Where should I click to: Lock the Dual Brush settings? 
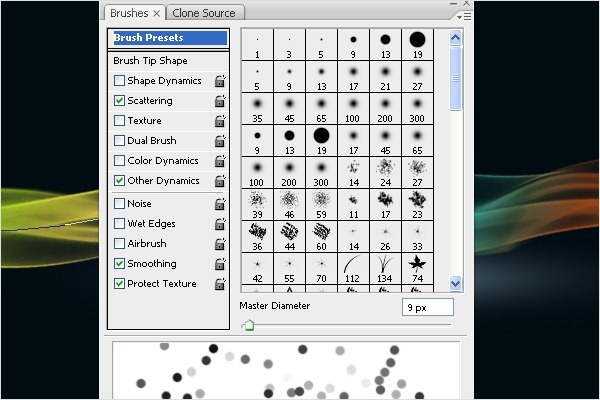220,140
